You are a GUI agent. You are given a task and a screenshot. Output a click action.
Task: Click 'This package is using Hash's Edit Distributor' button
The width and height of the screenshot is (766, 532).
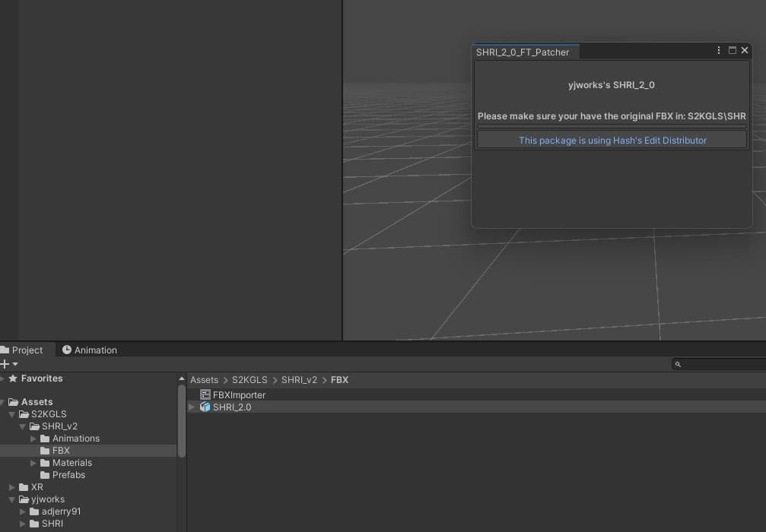612,140
